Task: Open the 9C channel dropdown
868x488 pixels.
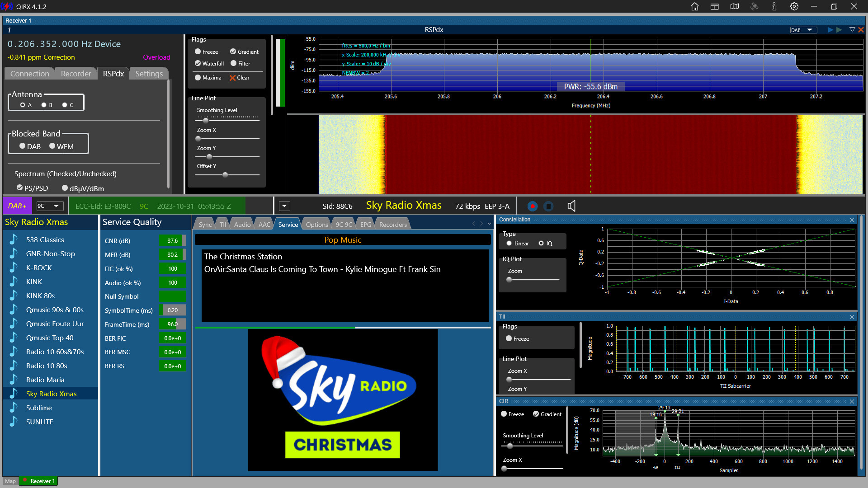Action: [x=49, y=206]
